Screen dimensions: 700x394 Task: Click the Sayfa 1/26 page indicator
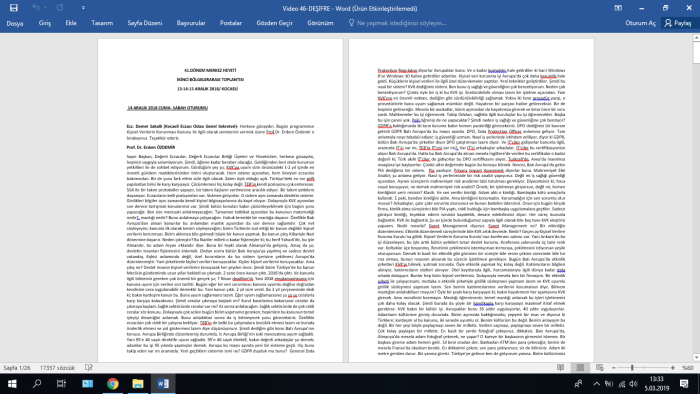17,368
